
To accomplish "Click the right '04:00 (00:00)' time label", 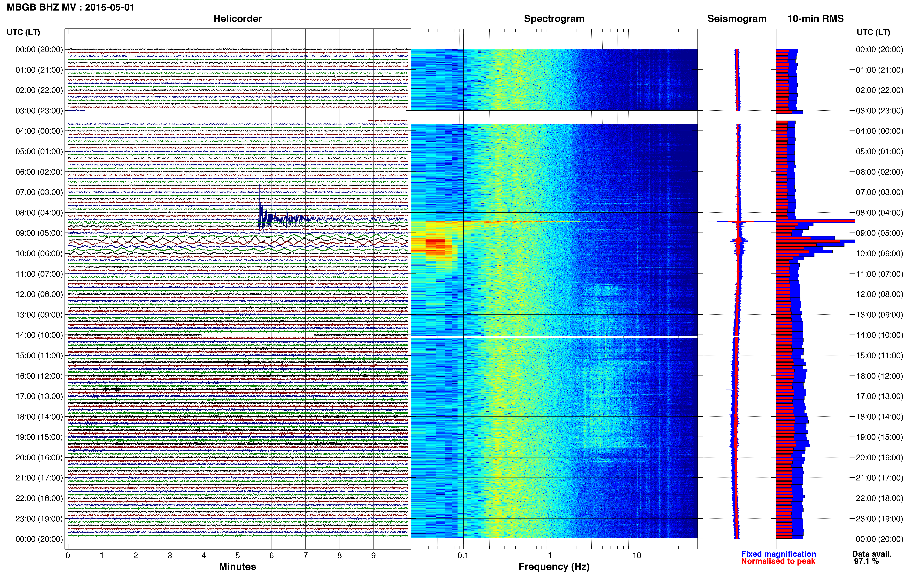I will click(x=879, y=131).
